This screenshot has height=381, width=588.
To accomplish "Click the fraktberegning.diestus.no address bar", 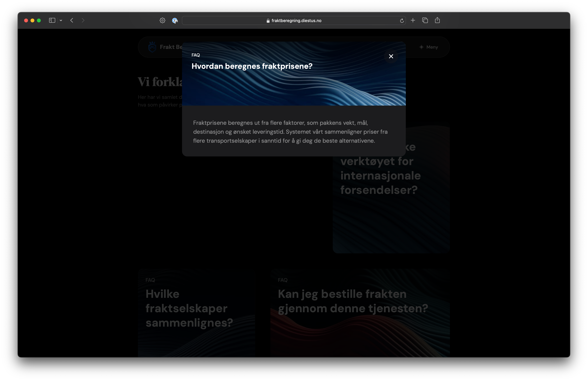I will [x=296, y=21].
